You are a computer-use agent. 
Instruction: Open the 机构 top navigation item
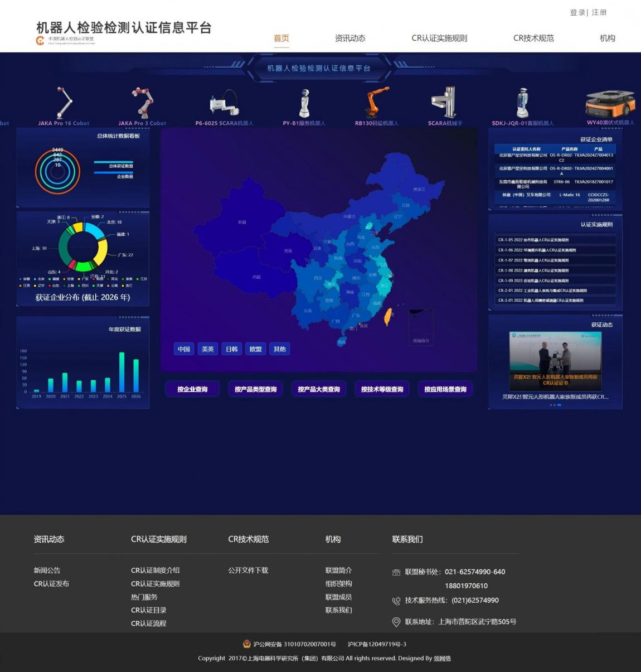pyautogui.click(x=608, y=38)
